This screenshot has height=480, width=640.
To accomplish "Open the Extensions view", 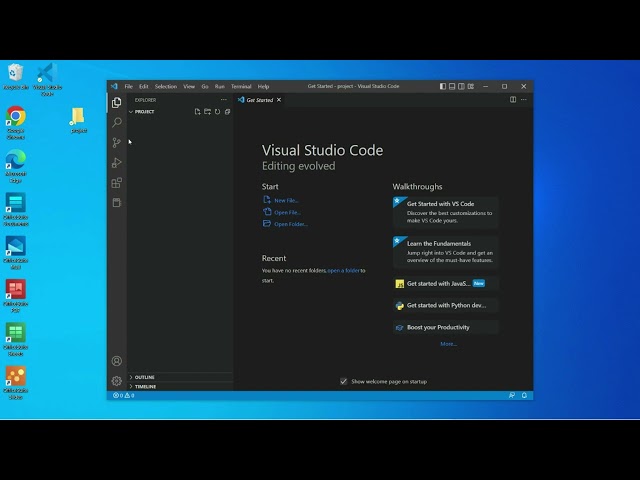I will [x=117, y=182].
